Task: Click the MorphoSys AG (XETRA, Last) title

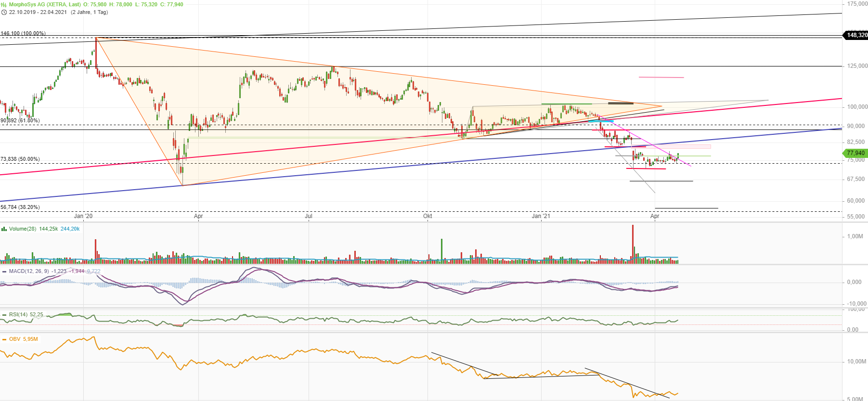Action: point(45,4)
